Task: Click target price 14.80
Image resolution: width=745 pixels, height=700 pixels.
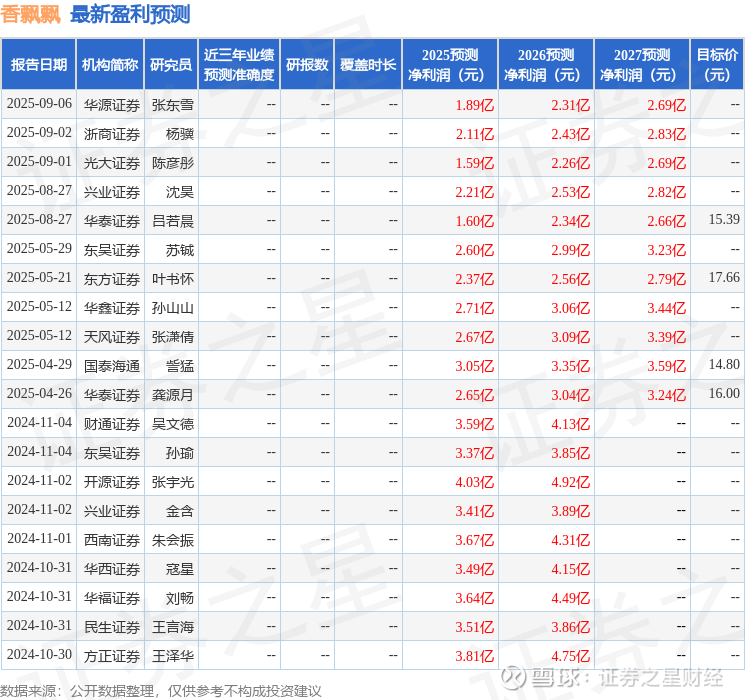Action: tap(724, 364)
